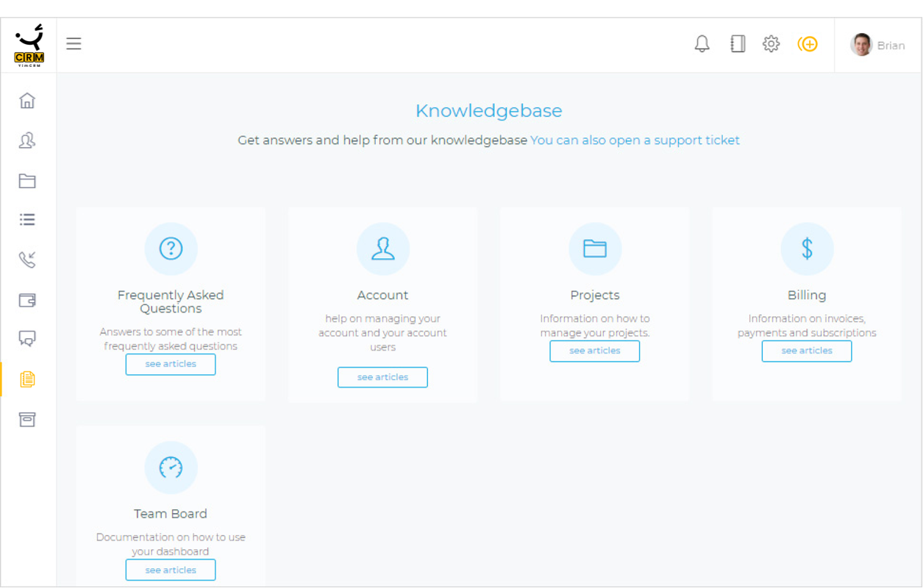
Task: See articles for Projects
Action: tap(595, 351)
